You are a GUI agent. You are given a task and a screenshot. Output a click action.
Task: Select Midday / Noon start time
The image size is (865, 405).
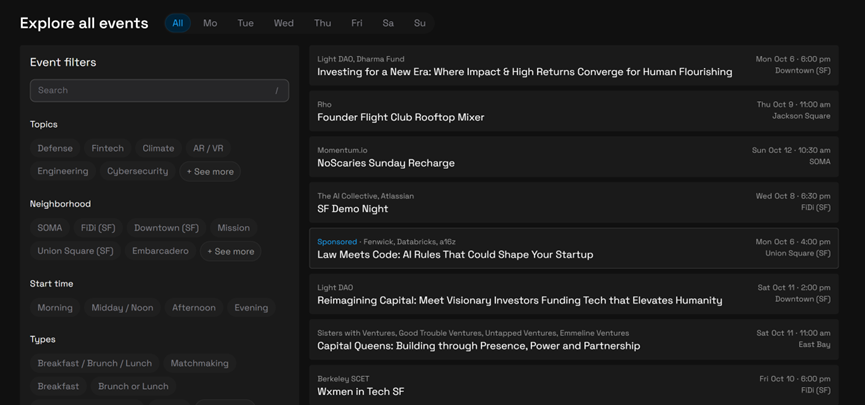tap(122, 308)
